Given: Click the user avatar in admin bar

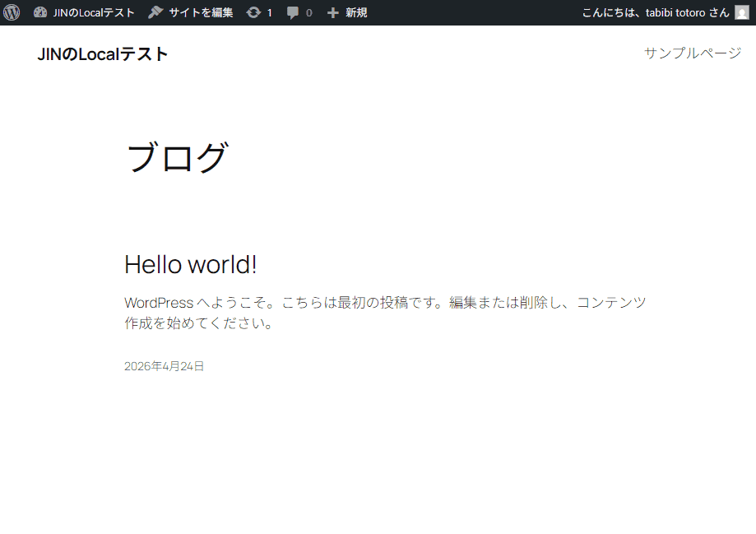Looking at the screenshot, I should pyautogui.click(x=741, y=12).
